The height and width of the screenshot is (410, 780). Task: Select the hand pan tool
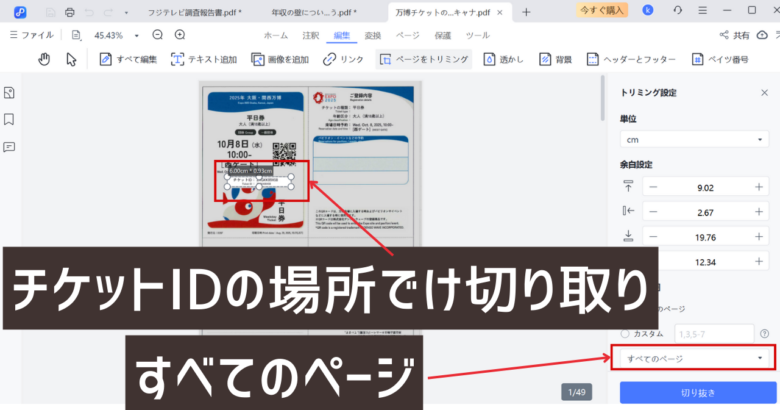click(x=44, y=59)
